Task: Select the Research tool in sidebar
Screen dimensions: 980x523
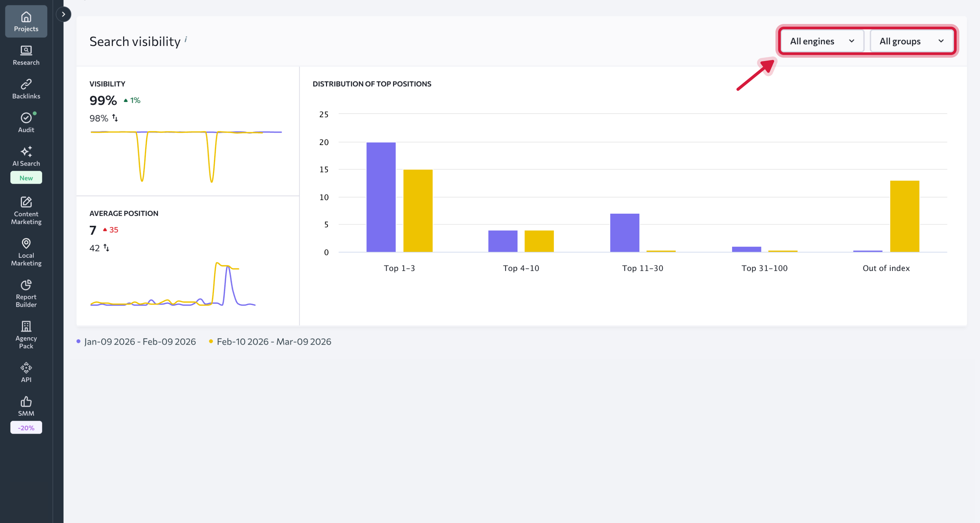Action: pos(26,55)
